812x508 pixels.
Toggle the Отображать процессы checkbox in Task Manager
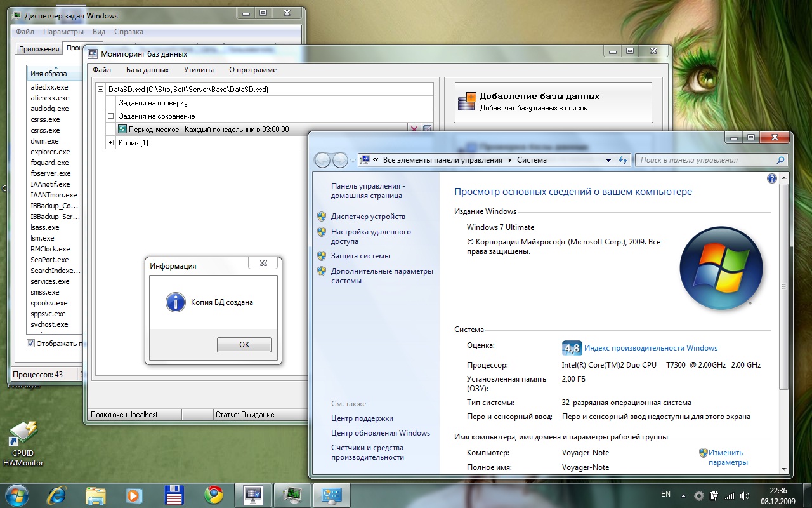[31, 344]
